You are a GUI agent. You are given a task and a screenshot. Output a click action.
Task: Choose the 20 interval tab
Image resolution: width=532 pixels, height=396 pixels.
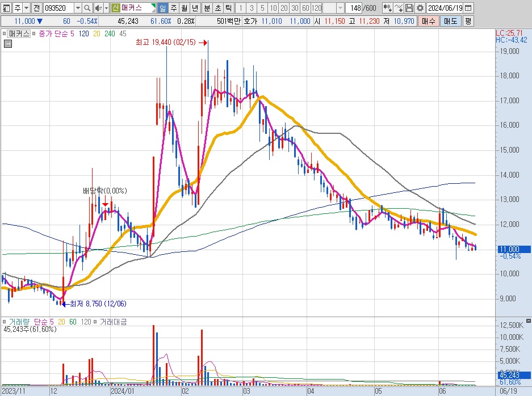284,8
